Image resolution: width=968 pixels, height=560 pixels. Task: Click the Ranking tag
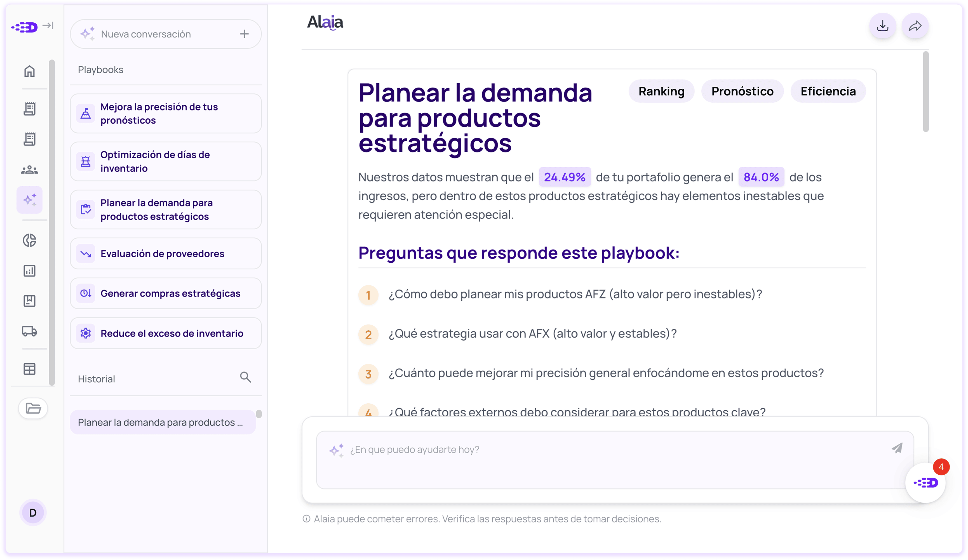[661, 91]
